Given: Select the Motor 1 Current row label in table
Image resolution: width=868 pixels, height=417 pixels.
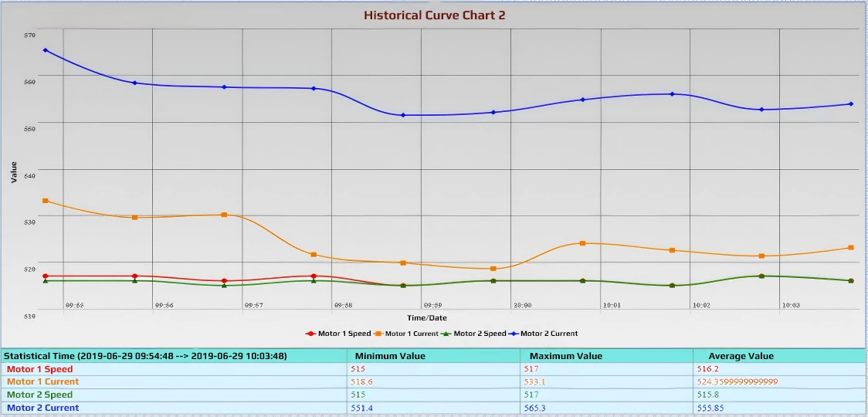Looking at the screenshot, I should 43,381.
